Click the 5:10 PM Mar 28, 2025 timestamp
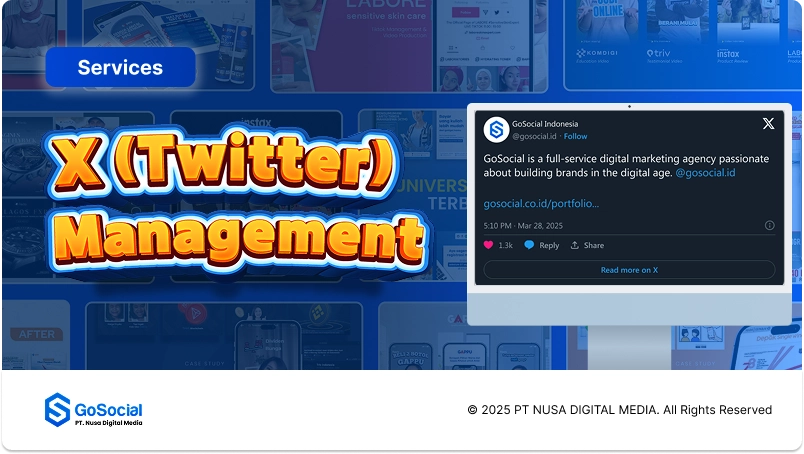The height and width of the screenshot is (454, 804). pyautogui.click(x=524, y=225)
